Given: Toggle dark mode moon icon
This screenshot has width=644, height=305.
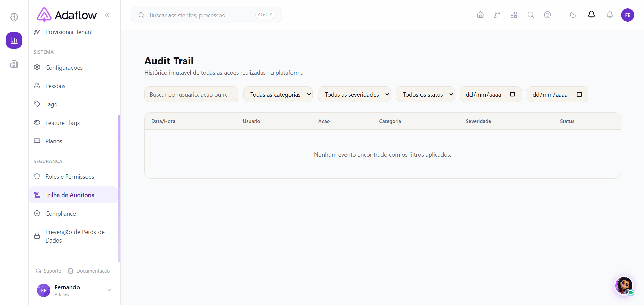Looking at the screenshot, I should coord(573,15).
